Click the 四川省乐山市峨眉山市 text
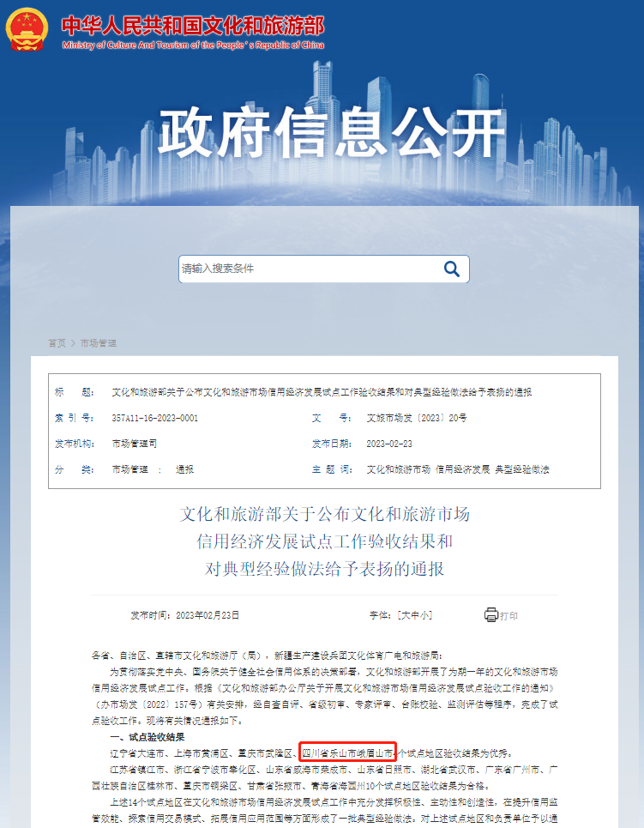Screen dimensions: 644x828 348,753
